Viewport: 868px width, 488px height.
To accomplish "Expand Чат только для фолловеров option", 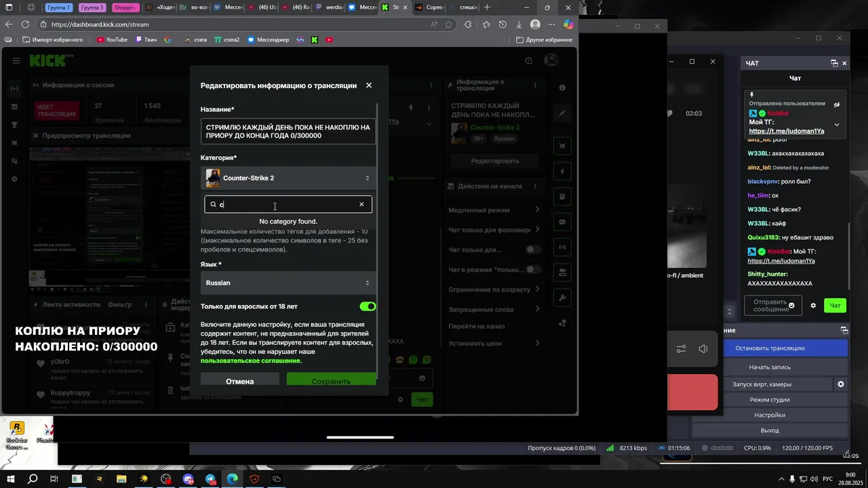I will [494, 230].
